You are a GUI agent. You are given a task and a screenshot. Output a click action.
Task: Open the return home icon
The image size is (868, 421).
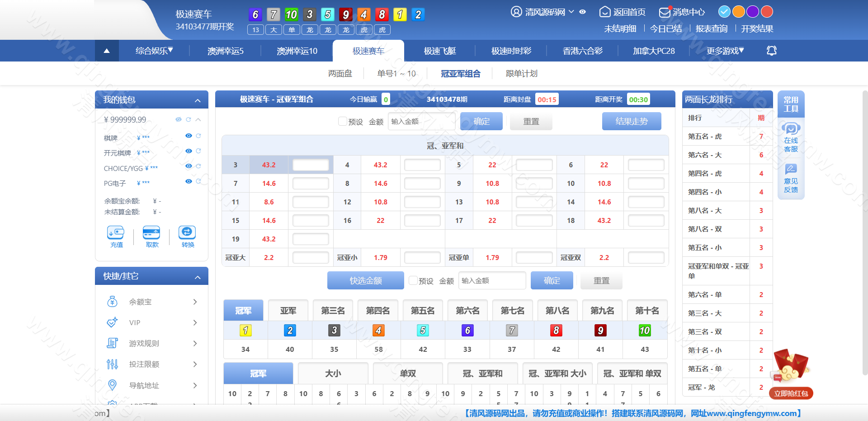click(x=605, y=12)
